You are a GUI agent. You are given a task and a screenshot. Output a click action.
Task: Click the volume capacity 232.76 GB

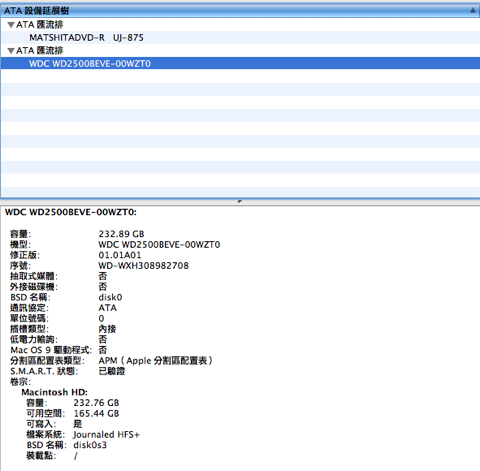(x=96, y=403)
